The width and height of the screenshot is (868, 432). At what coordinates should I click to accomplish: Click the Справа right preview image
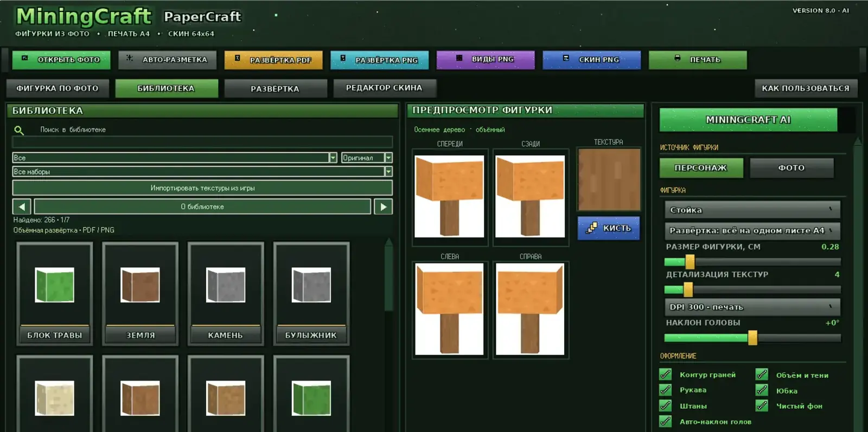(x=531, y=309)
